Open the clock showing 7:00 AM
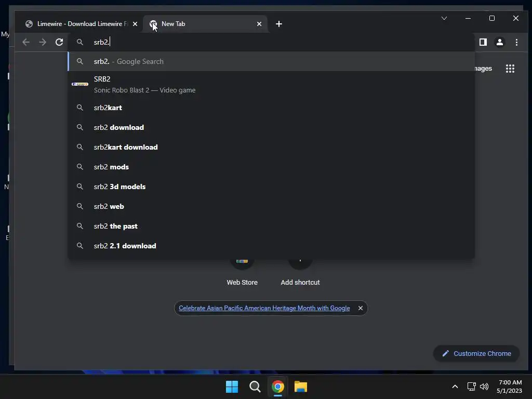 click(509, 387)
